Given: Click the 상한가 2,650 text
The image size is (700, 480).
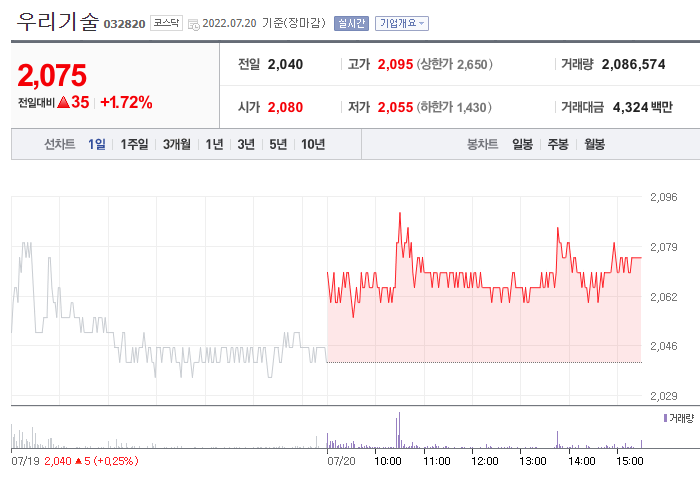Looking at the screenshot, I should [x=455, y=64].
